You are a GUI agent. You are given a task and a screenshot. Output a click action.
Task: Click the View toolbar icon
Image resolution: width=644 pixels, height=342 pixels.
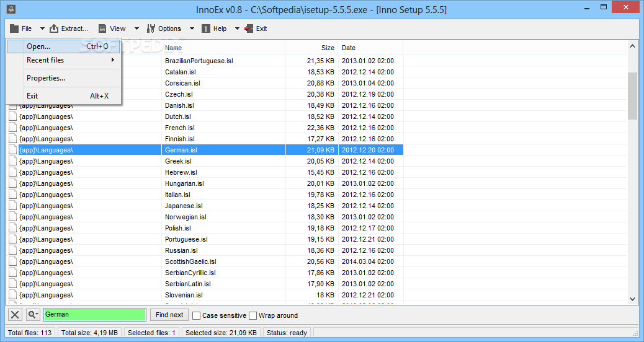coord(102,28)
